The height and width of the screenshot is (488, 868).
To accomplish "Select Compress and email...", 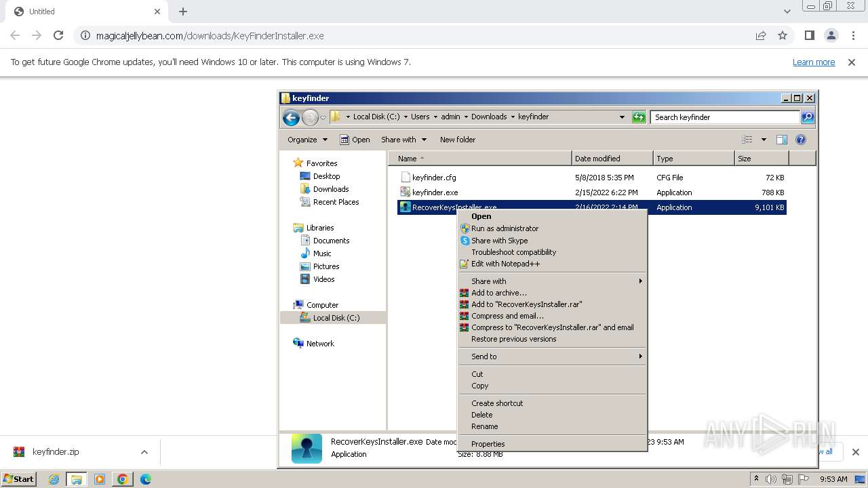I will [x=552, y=316].
